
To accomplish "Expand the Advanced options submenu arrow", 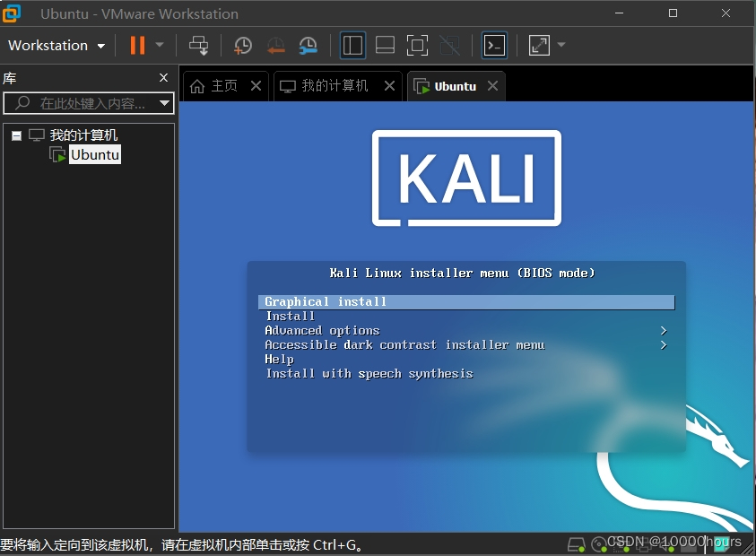I will pyautogui.click(x=664, y=331).
